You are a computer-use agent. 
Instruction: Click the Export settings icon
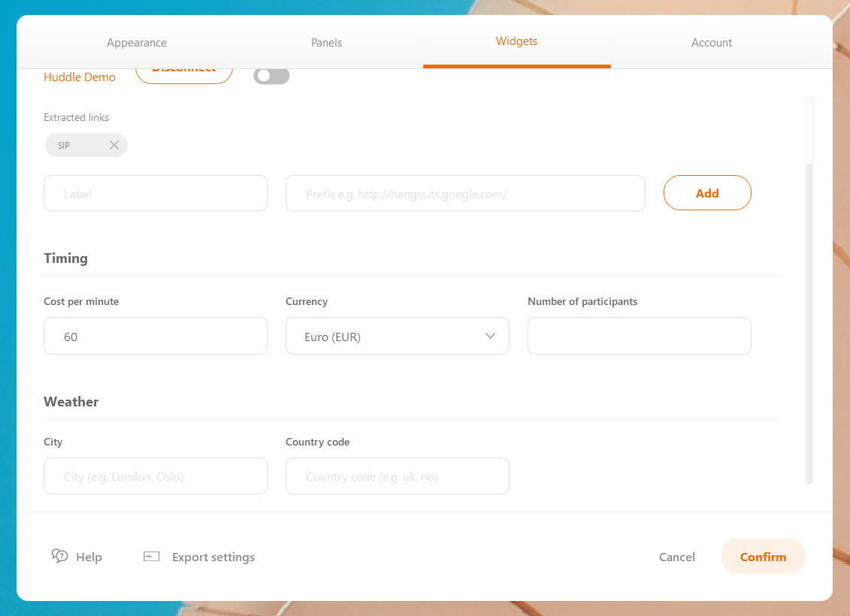[x=152, y=557]
